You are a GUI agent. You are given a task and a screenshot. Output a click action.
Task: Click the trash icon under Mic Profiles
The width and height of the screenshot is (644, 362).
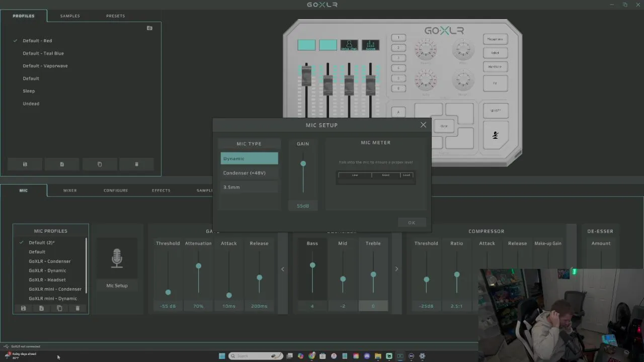coord(77,308)
